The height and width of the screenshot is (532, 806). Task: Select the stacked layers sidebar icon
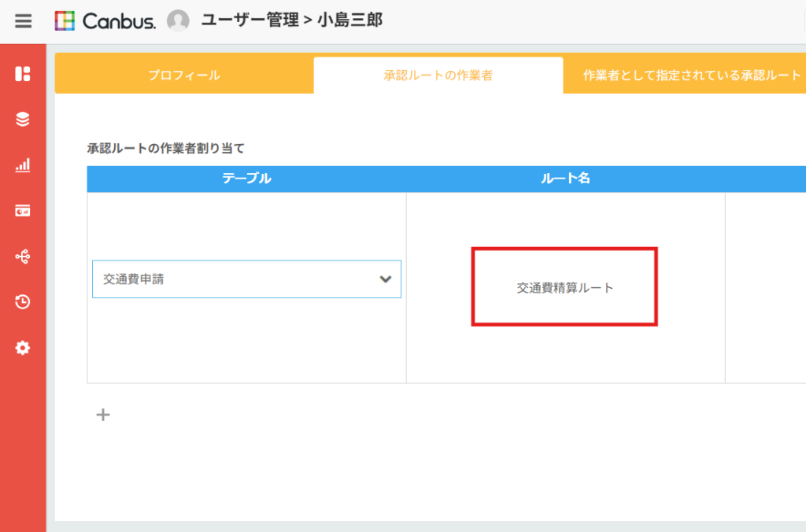(x=23, y=120)
